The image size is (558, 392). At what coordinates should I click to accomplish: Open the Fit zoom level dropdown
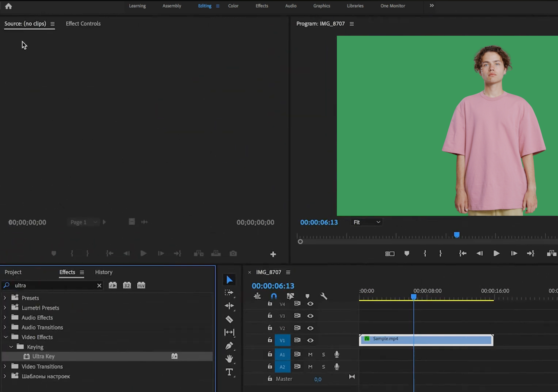[367, 222]
